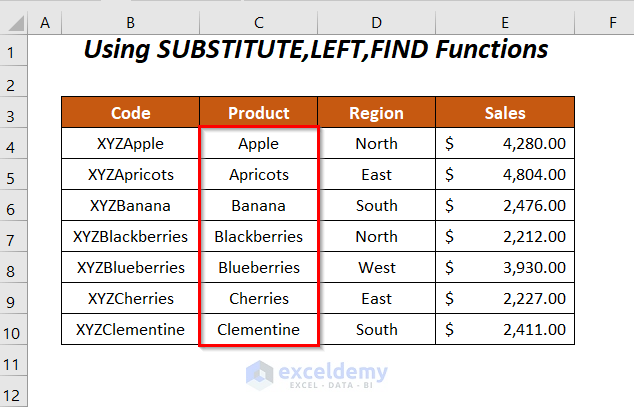This screenshot has height=407, width=634.
Task: Click the Code header cell
Action: 130,113
